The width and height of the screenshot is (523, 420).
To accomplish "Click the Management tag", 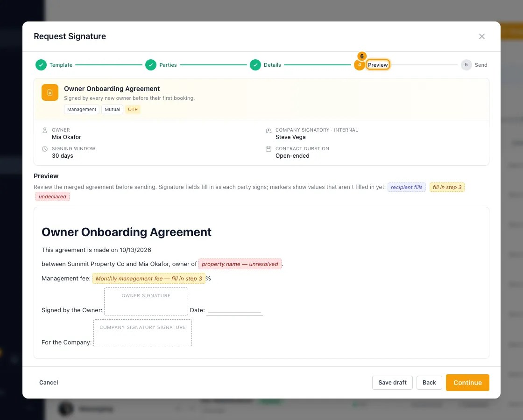I will 82,109.
